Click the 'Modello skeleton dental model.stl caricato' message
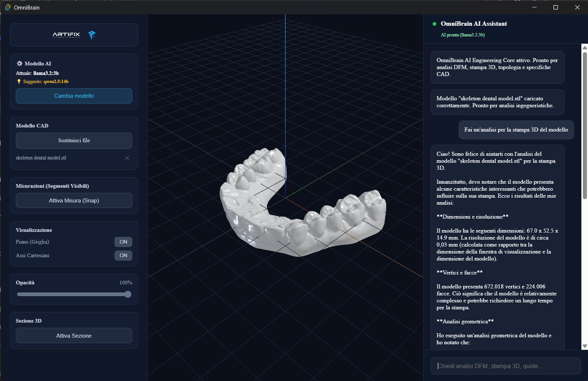 coord(497,102)
